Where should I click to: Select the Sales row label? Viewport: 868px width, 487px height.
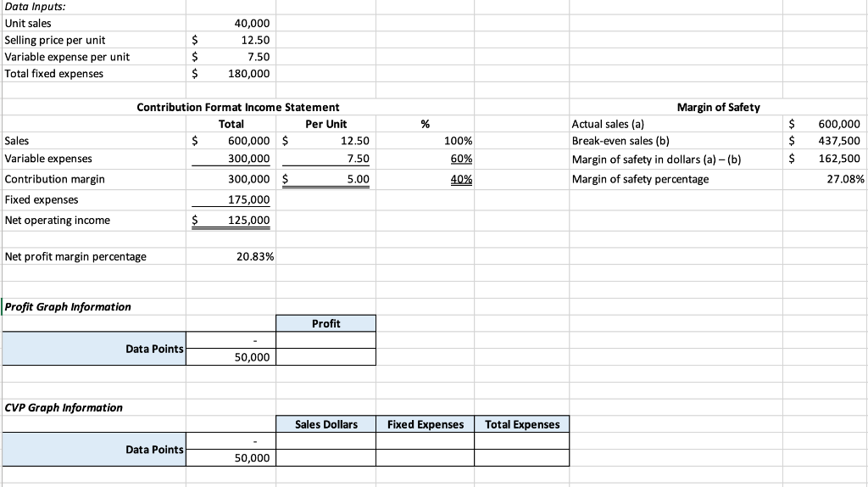(17, 141)
